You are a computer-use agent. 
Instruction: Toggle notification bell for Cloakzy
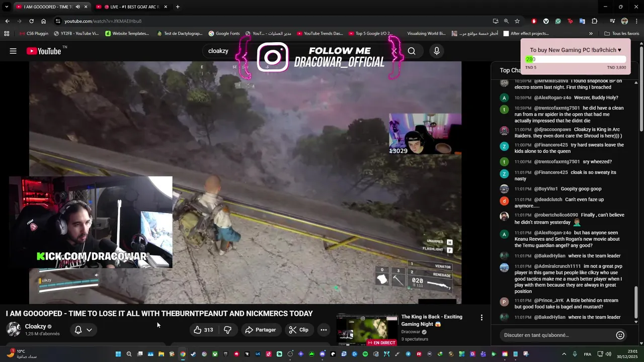pyautogui.click(x=78, y=330)
